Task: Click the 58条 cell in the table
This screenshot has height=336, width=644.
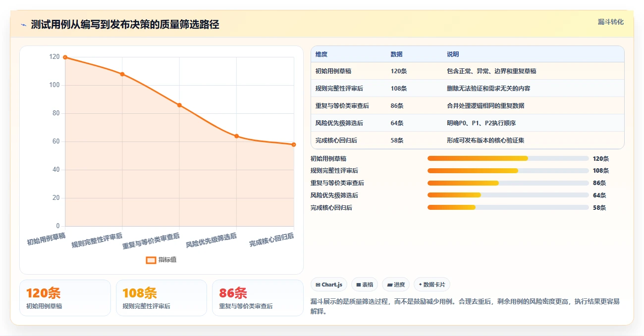Action: coord(397,141)
